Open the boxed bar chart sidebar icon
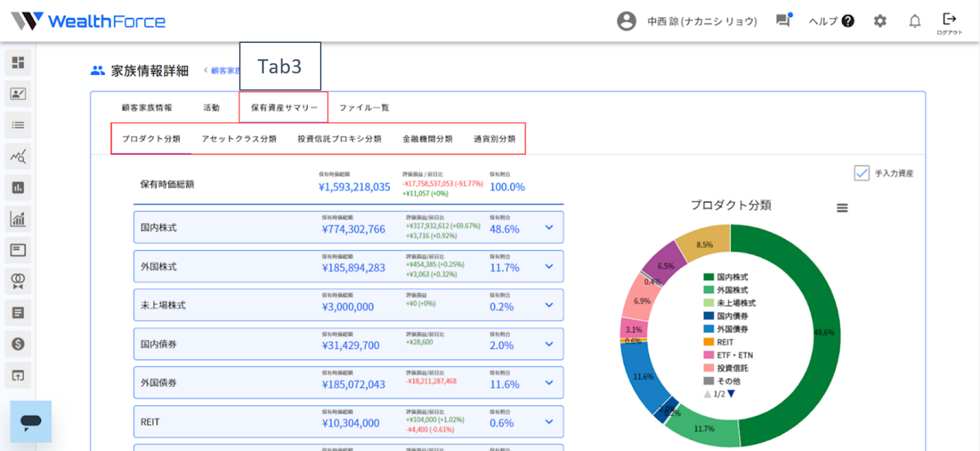The height and width of the screenshot is (451, 980). (x=18, y=188)
